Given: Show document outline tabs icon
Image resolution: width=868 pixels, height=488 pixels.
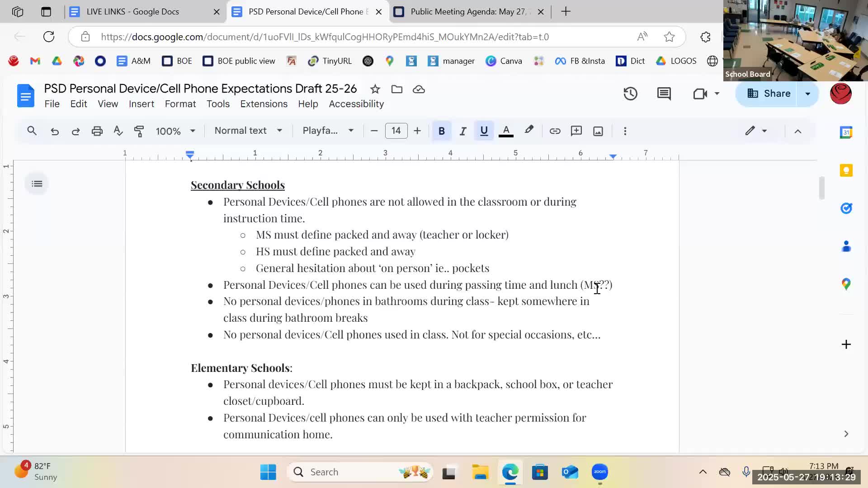Looking at the screenshot, I should 37,184.
